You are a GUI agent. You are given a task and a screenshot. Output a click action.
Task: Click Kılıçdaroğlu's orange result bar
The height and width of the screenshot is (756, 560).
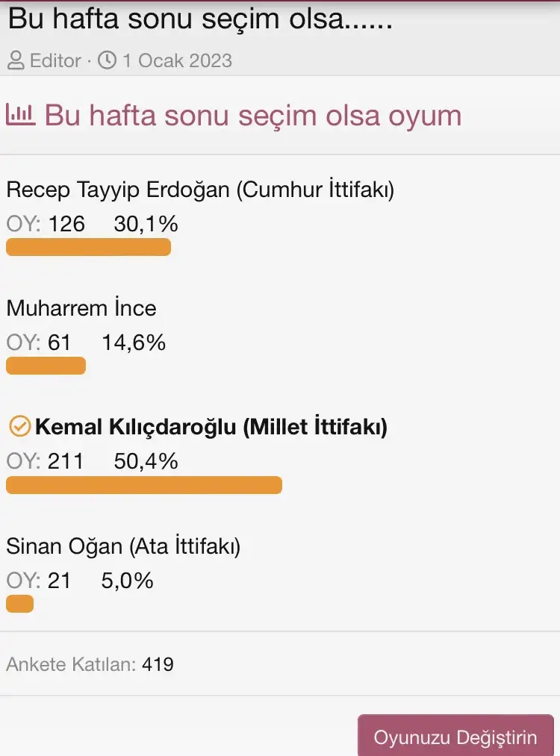(144, 485)
